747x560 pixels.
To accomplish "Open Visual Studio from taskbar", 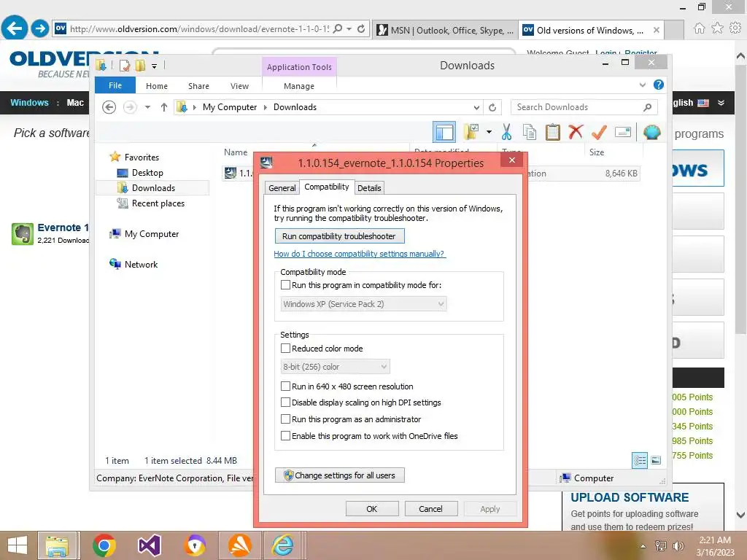I will (x=150, y=545).
